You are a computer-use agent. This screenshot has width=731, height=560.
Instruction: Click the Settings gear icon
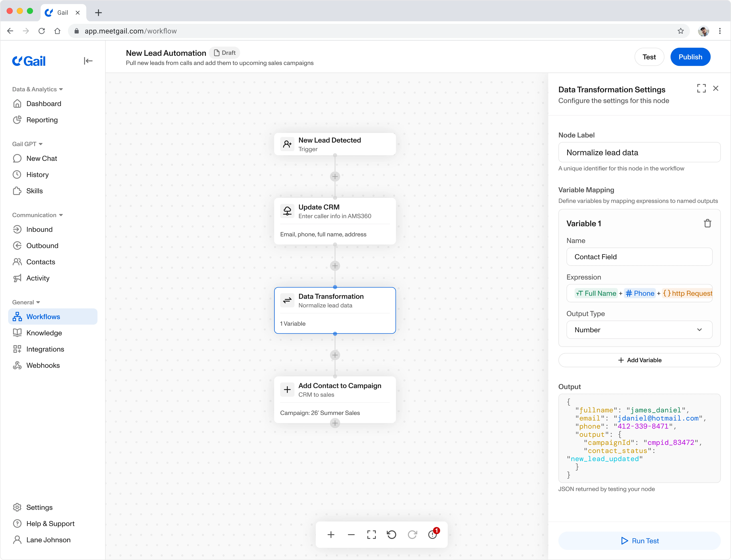[17, 507]
